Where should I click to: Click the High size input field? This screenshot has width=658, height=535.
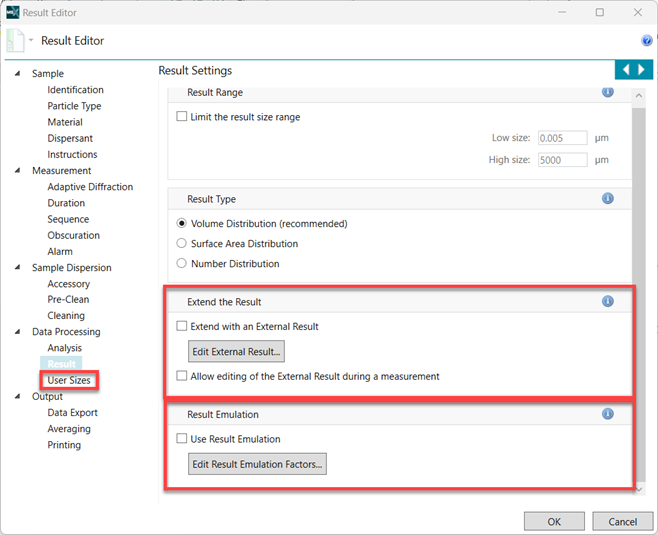tap(562, 160)
